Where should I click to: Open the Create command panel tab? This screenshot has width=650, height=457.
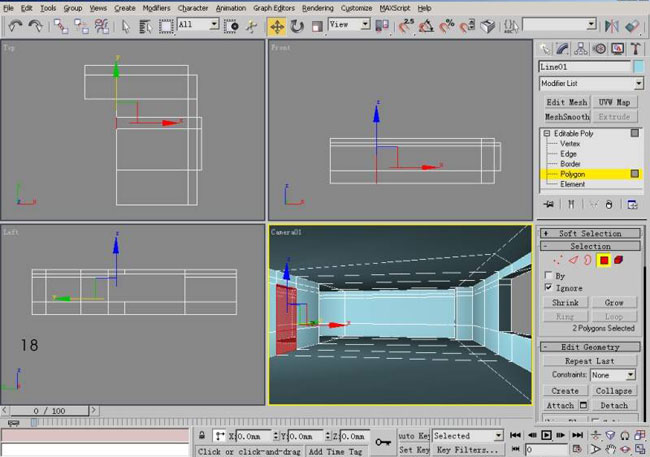pyautogui.click(x=544, y=49)
